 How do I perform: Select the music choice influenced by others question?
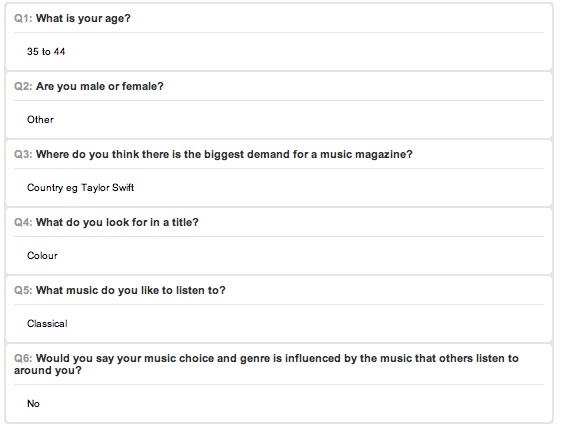(266, 364)
